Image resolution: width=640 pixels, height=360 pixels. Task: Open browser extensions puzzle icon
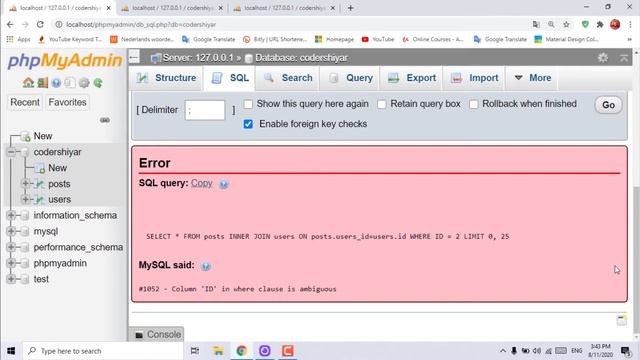(x=600, y=24)
